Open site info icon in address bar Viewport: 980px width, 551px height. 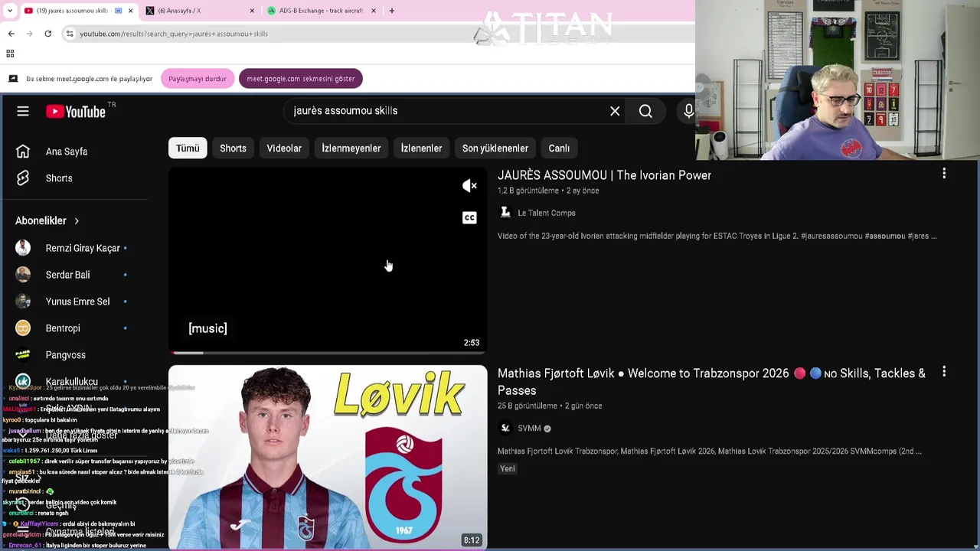(70, 34)
